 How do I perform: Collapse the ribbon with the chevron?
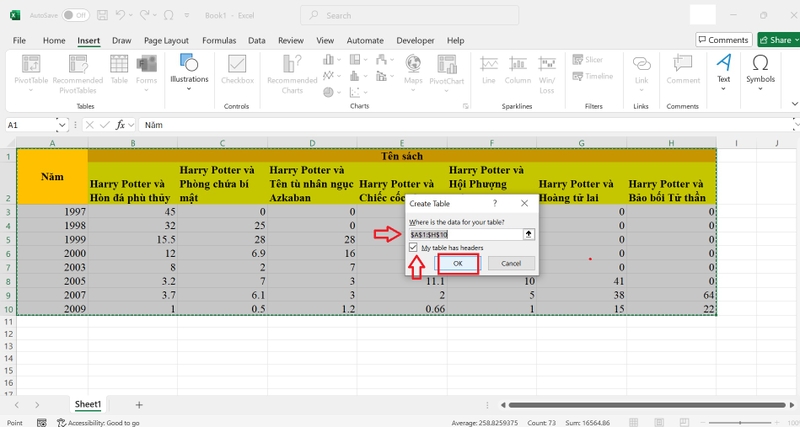(794, 104)
